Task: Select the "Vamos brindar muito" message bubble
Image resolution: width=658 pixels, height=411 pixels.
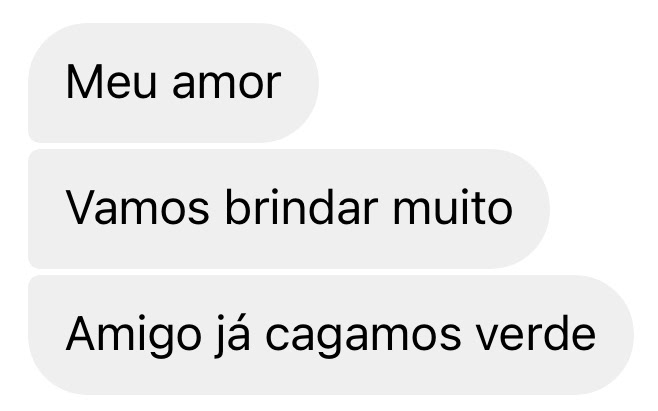Action: [289, 209]
